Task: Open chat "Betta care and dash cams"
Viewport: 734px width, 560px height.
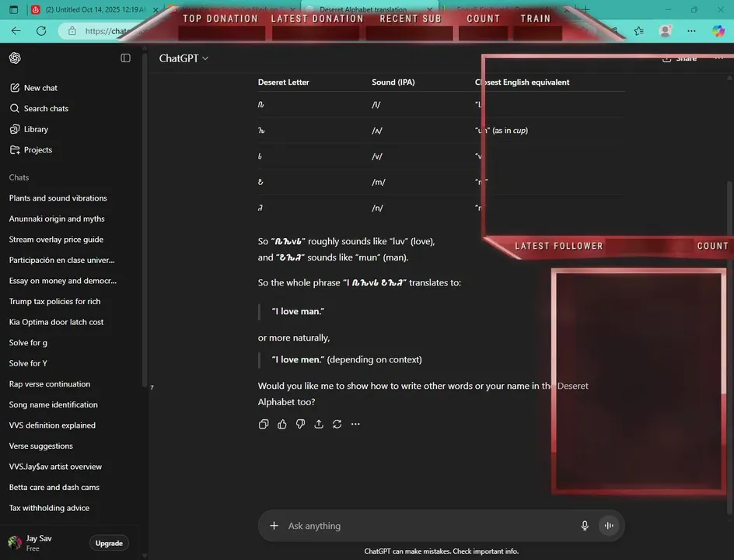Action: coord(54,488)
